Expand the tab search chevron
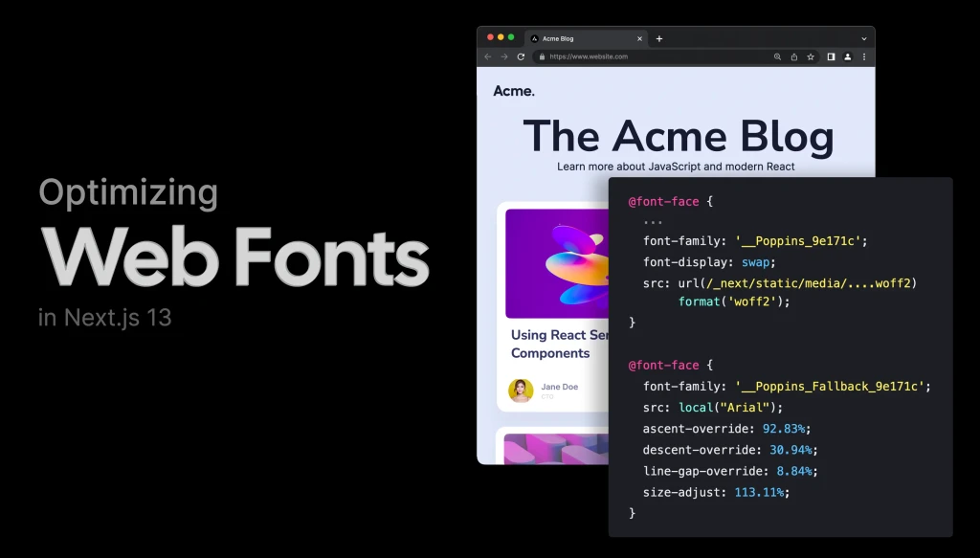This screenshot has width=980, height=558. click(864, 38)
